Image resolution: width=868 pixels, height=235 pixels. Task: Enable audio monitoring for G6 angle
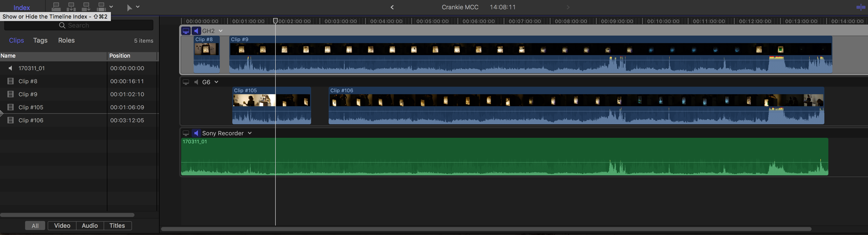tap(196, 82)
